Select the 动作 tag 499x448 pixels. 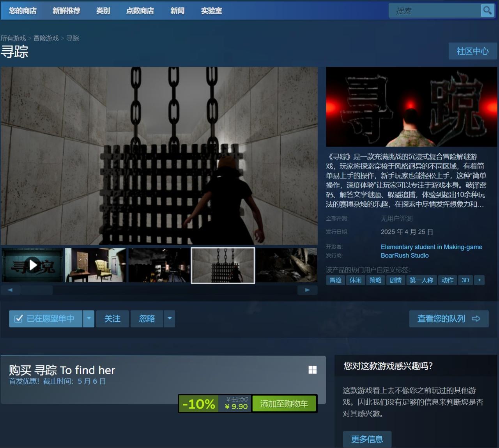[447, 280]
